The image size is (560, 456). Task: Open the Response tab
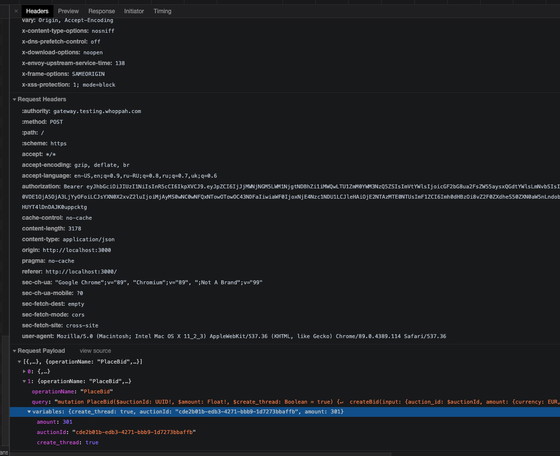101,11
